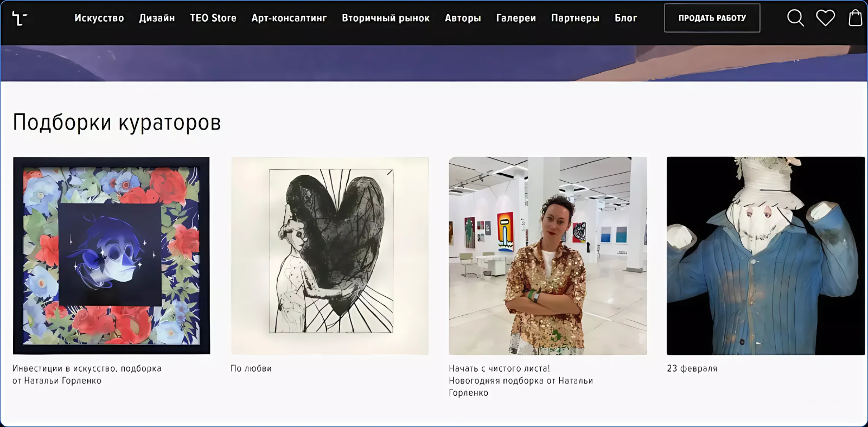Screen dimensions: 868x427
Task: Open the '23 февраля' collection link
Action: pos(692,368)
